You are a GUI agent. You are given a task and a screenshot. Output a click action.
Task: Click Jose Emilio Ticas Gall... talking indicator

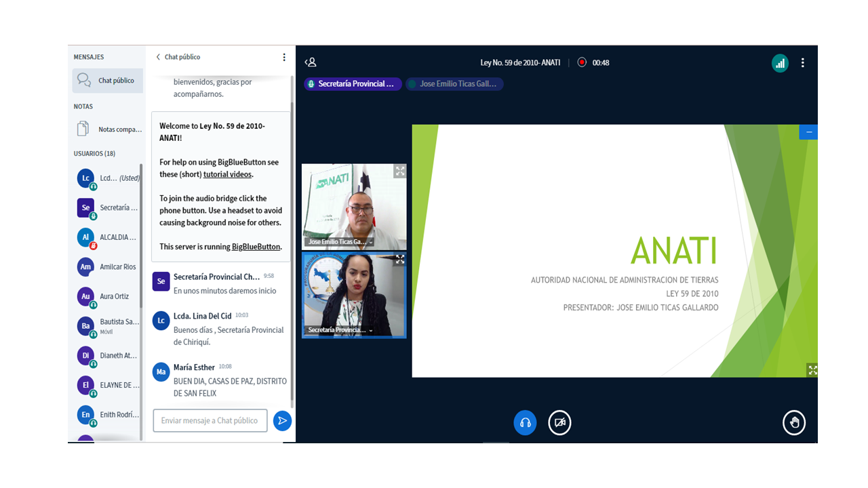pos(454,84)
